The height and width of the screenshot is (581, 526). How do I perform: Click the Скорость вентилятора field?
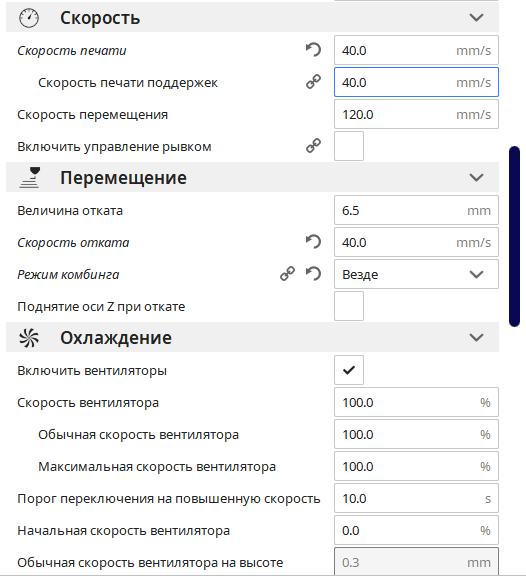pyautogui.click(x=416, y=402)
